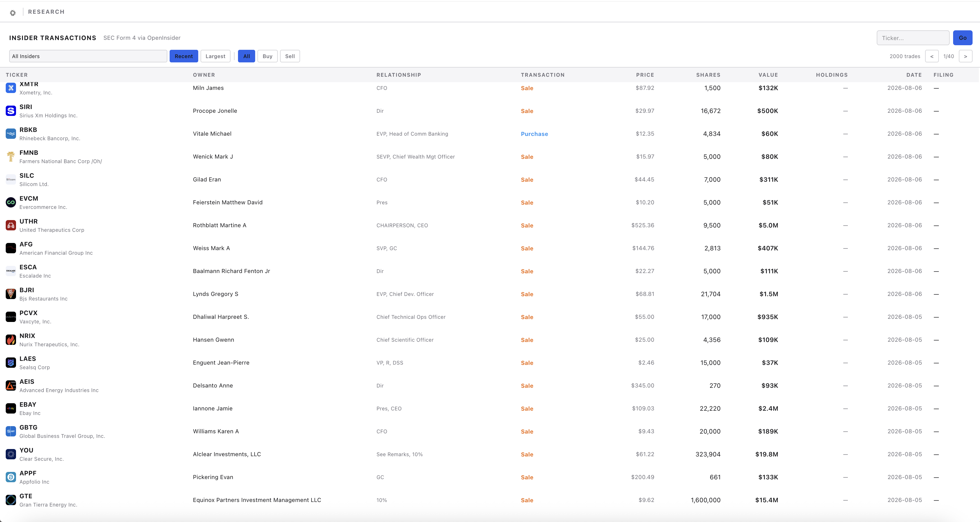
Task: Click owner name Rothblatt Martine A
Action: (219, 226)
